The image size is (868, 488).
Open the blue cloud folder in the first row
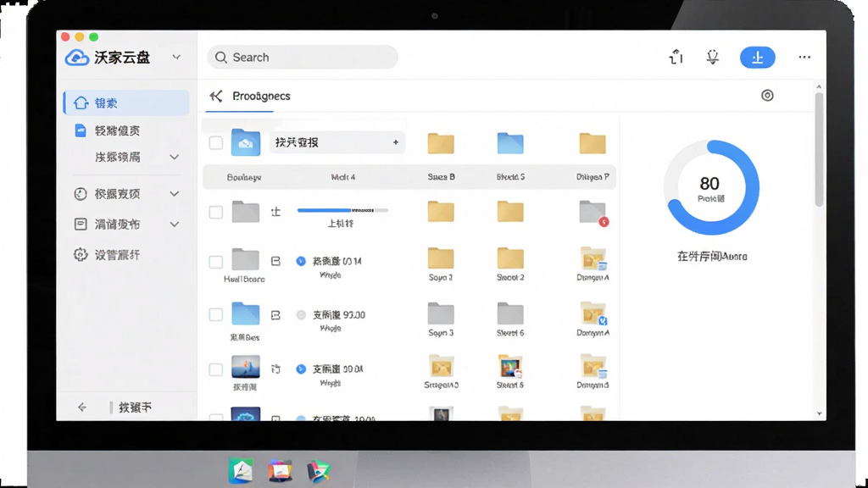[246, 142]
